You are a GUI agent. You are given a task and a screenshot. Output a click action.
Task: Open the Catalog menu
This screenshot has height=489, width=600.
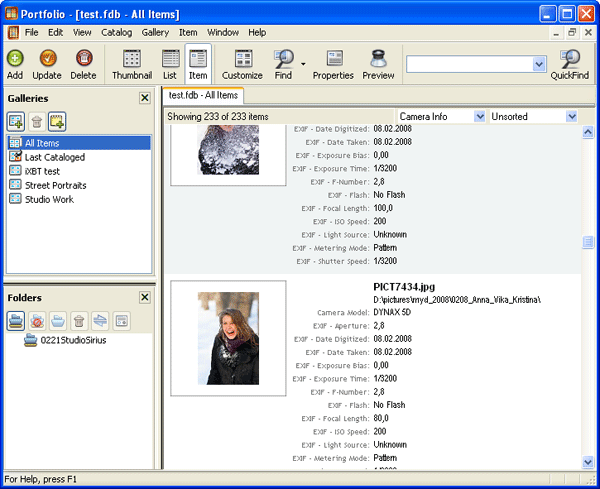pos(117,33)
